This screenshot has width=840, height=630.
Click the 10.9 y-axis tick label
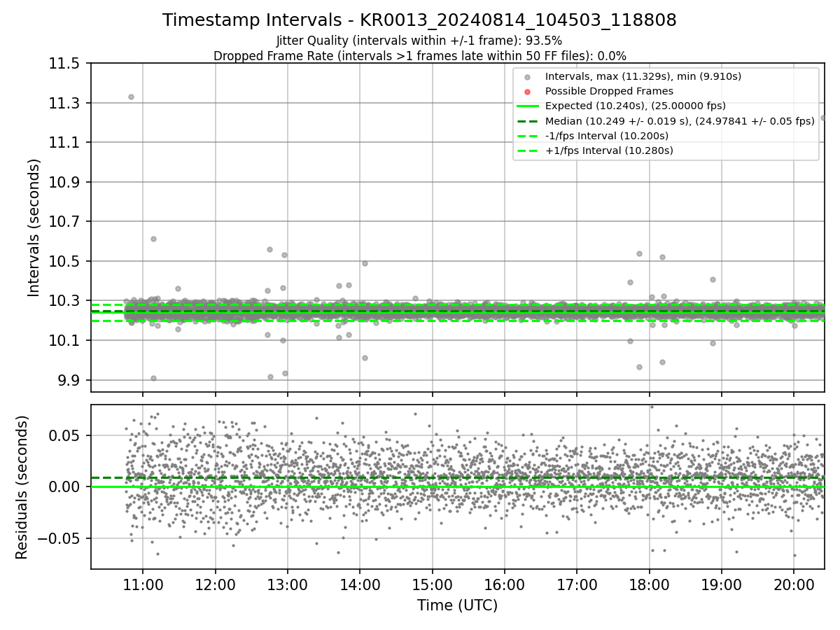(66, 182)
